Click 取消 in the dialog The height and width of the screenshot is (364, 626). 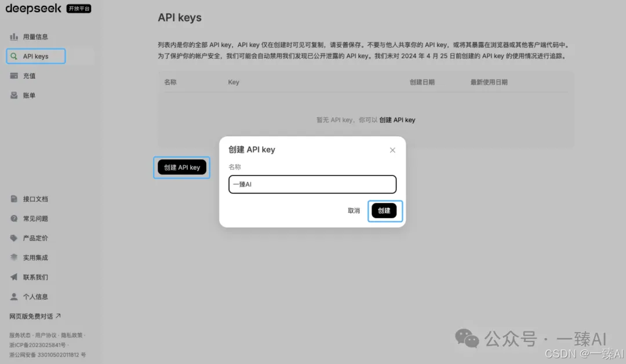(354, 211)
